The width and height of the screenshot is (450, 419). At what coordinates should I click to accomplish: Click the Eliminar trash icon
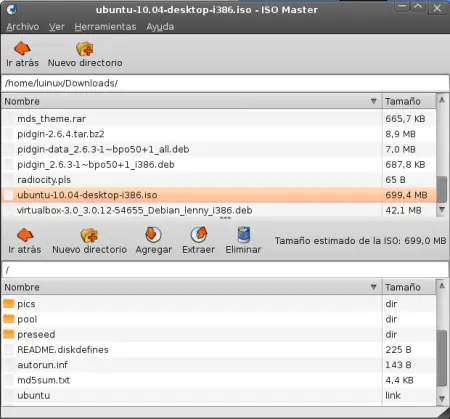click(x=243, y=235)
